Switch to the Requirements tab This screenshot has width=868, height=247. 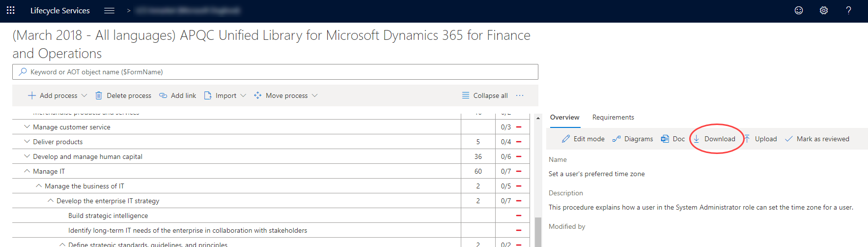(613, 117)
